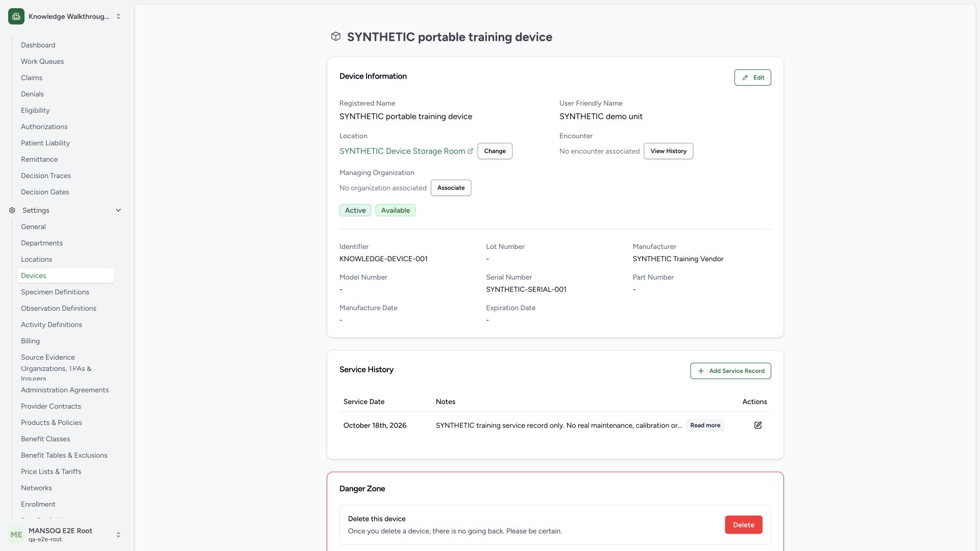Screen dimensions: 980x551
Task: Click the green organization logo icon
Action: click(x=16, y=16)
